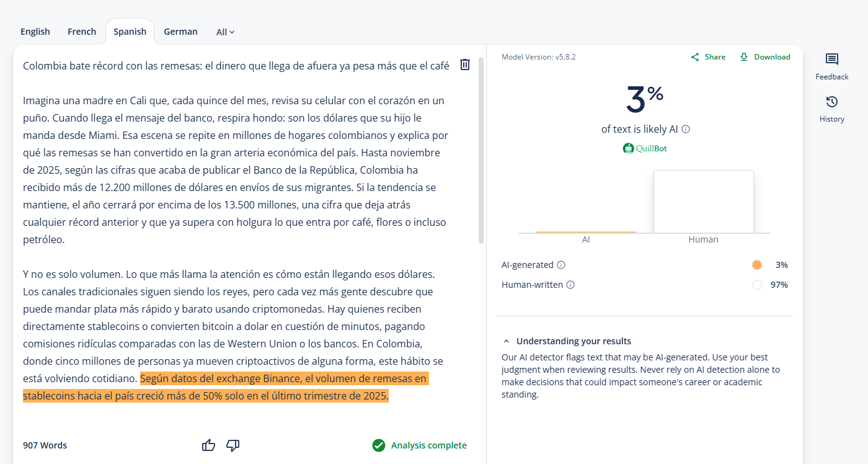Click the info icon beside Human-written

tap(570, 285)
